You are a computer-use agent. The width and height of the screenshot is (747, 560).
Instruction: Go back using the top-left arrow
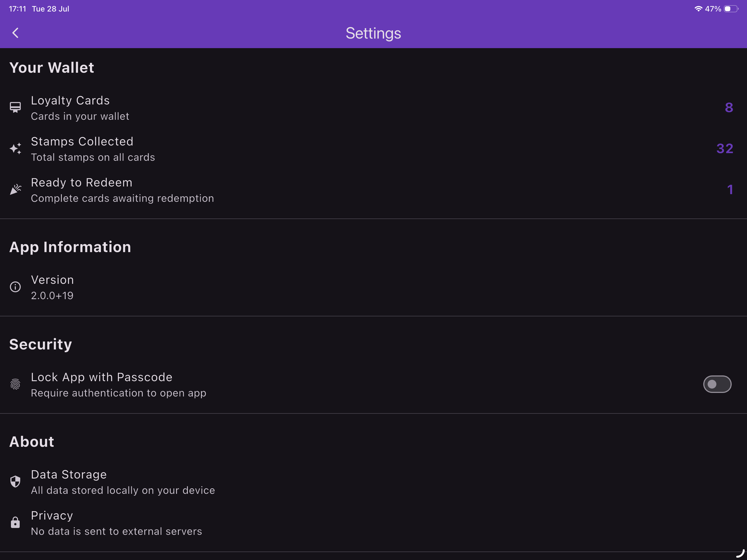15,33
